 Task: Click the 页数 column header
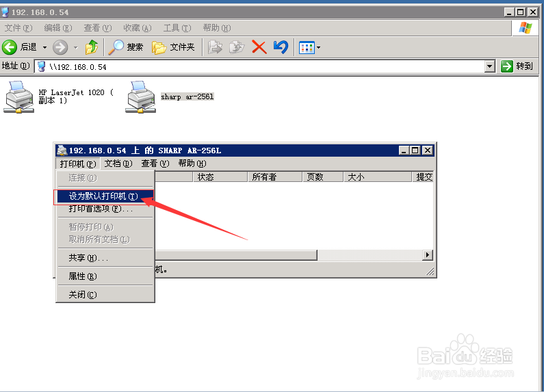(x=323, y=177)
